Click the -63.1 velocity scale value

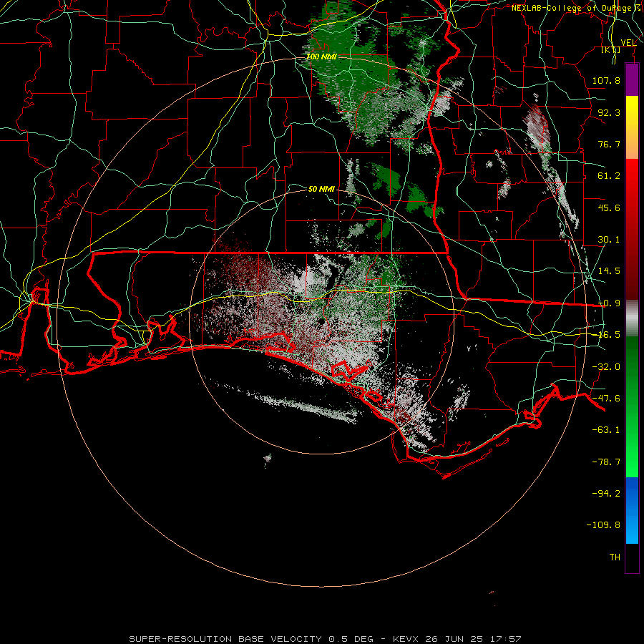click(x=606, y=430)
